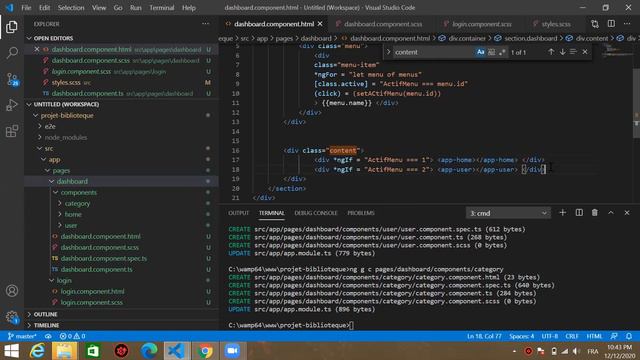640x360 pixels.
Task: Click the master branch status item
Action: (x=22, y=336)
